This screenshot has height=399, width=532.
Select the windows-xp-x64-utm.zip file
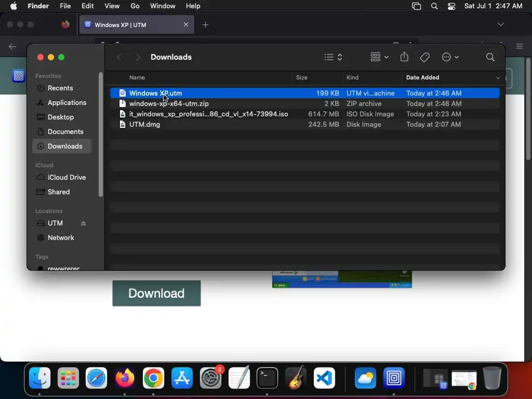(304, 103)
